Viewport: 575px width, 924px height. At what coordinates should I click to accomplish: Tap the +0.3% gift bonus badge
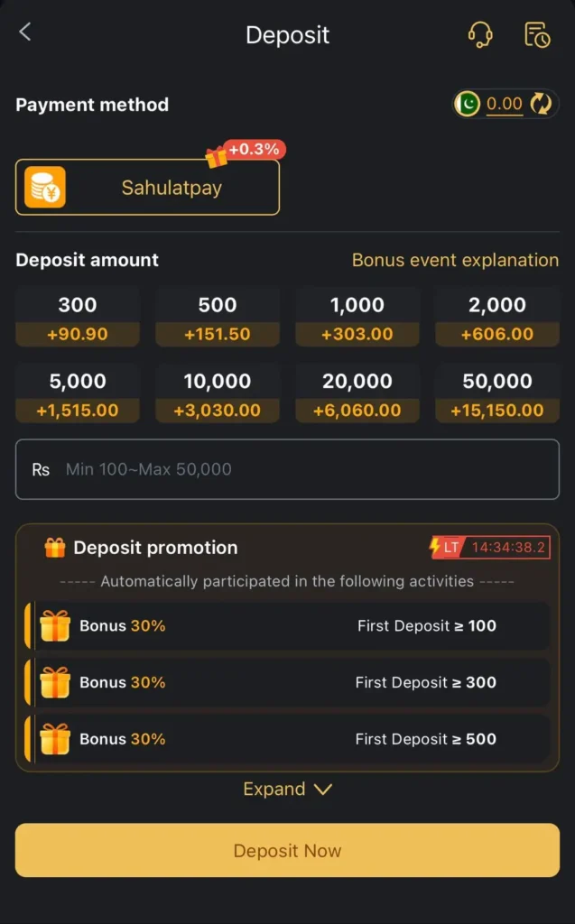[244, 152]
